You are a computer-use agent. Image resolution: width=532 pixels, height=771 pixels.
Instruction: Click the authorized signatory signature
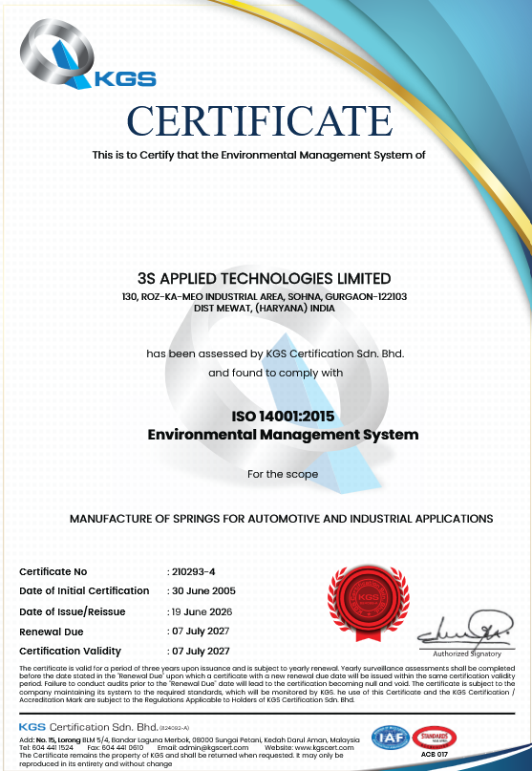(x=466, y=630)
